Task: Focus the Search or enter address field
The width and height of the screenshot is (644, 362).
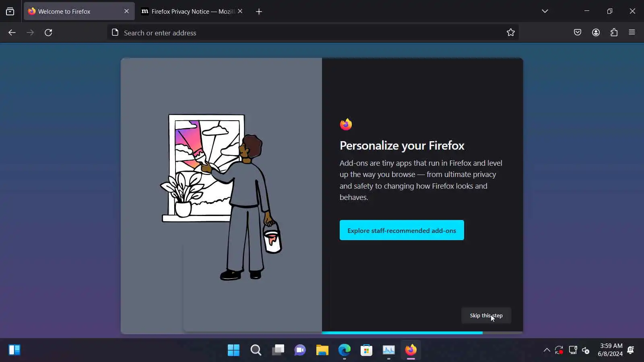Action: tap(312, 33)
